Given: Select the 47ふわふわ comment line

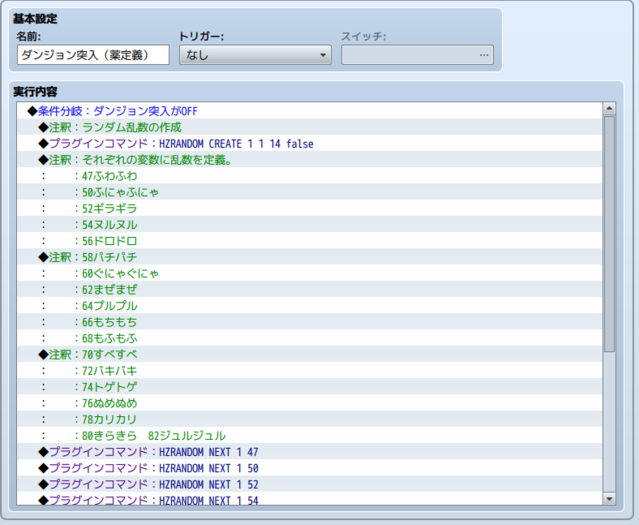Looking at the screenshot, I should coord(309,176).
